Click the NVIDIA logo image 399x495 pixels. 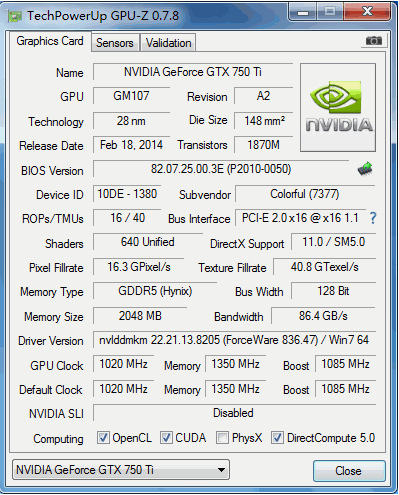[338, 107]
